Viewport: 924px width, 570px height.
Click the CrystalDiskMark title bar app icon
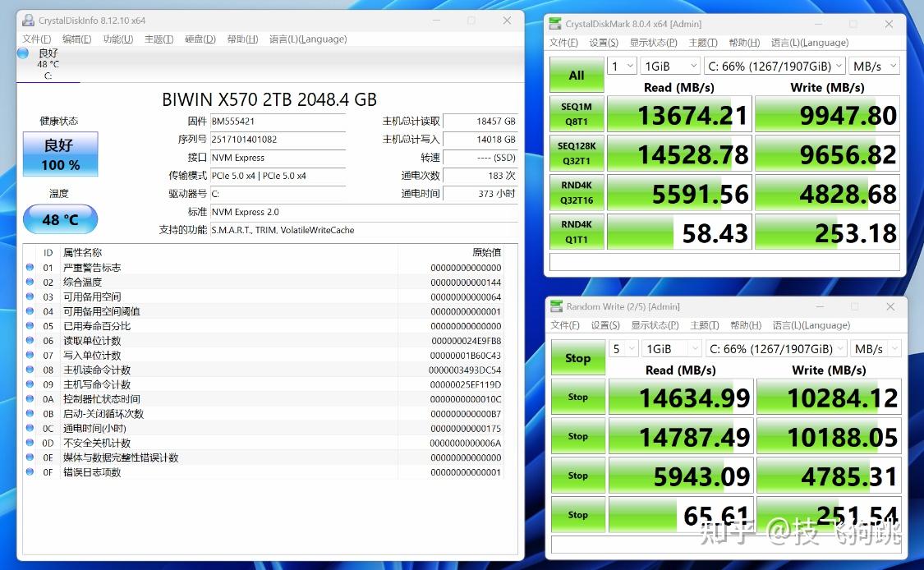tap(555, 24)
